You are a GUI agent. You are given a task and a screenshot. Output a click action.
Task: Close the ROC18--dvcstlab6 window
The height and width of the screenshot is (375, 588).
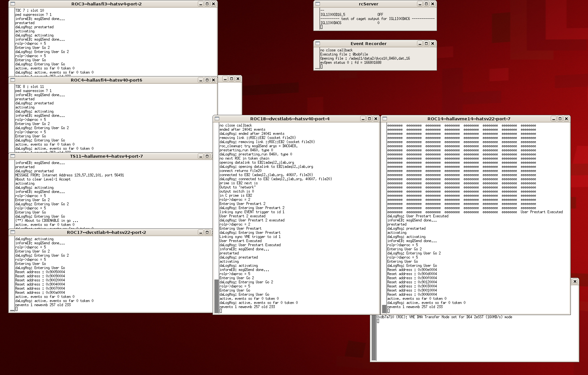(x=376, y=119)
